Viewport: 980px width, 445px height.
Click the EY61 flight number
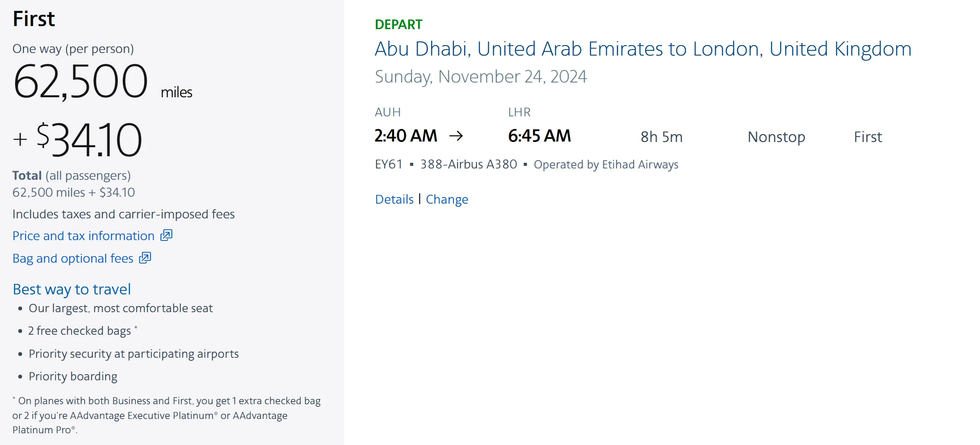(388, 165)
